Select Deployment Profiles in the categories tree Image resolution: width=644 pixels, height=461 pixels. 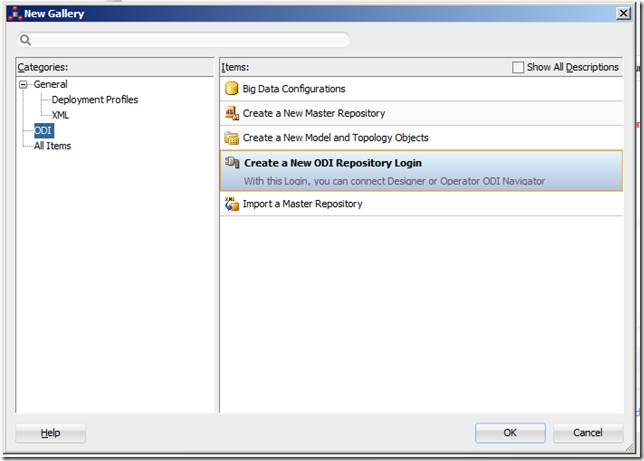(x=95, y=99)
